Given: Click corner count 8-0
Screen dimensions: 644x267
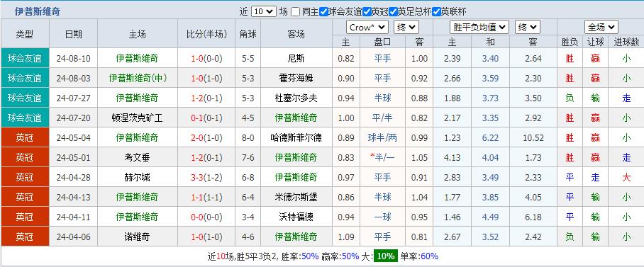Looking at the screenshot, I should pos(248,138).
